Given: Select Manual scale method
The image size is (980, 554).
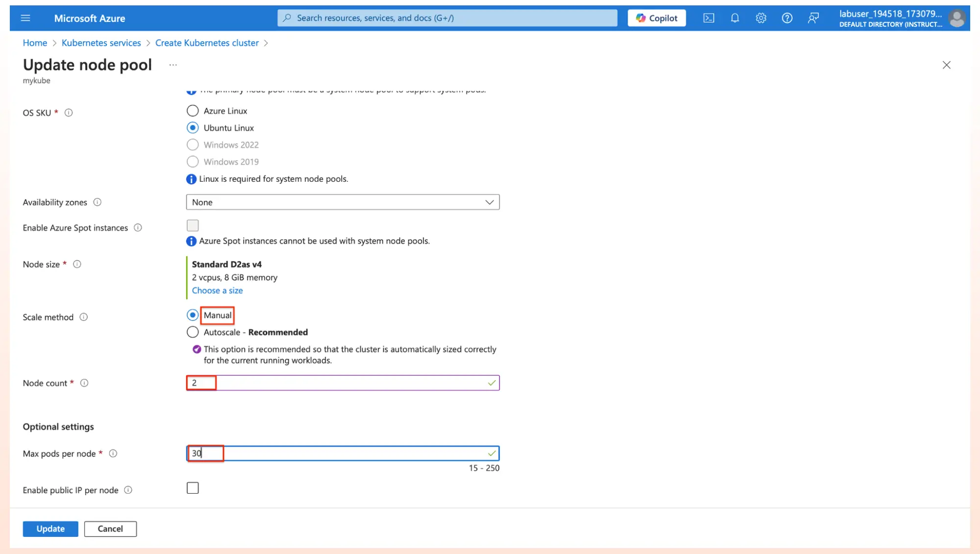Looking at the screenshot, I should 193,315.
